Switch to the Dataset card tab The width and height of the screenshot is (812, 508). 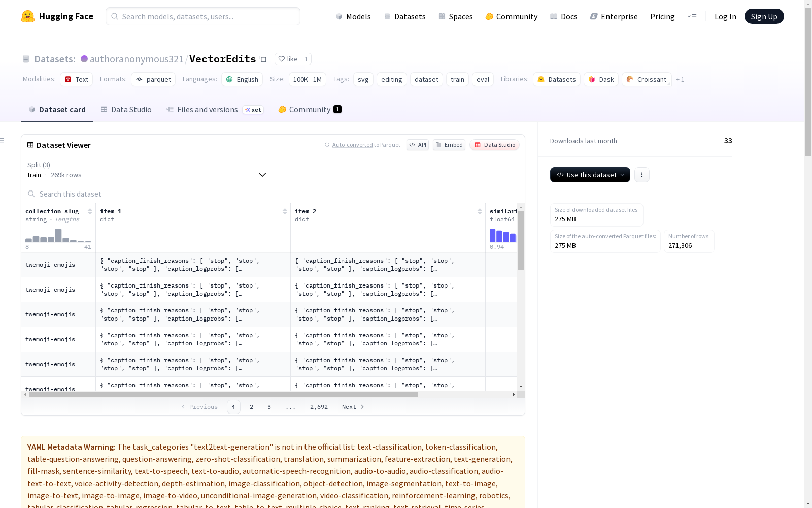(57, 110)
